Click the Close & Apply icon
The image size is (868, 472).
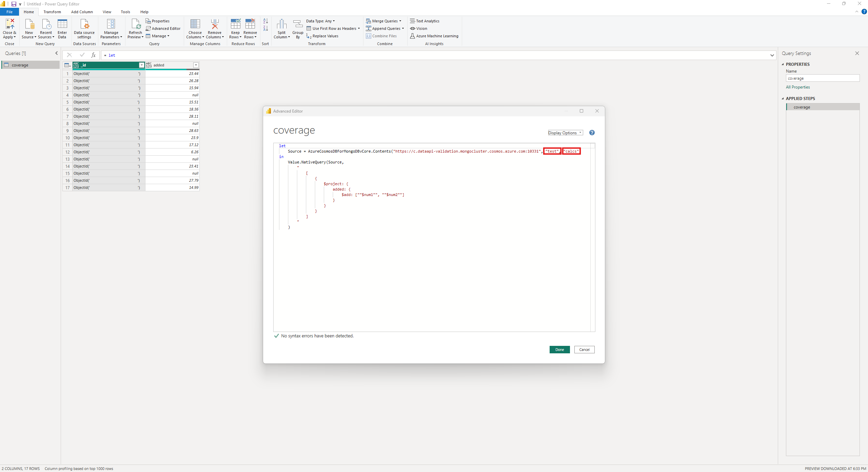click(x=9, y=24)
